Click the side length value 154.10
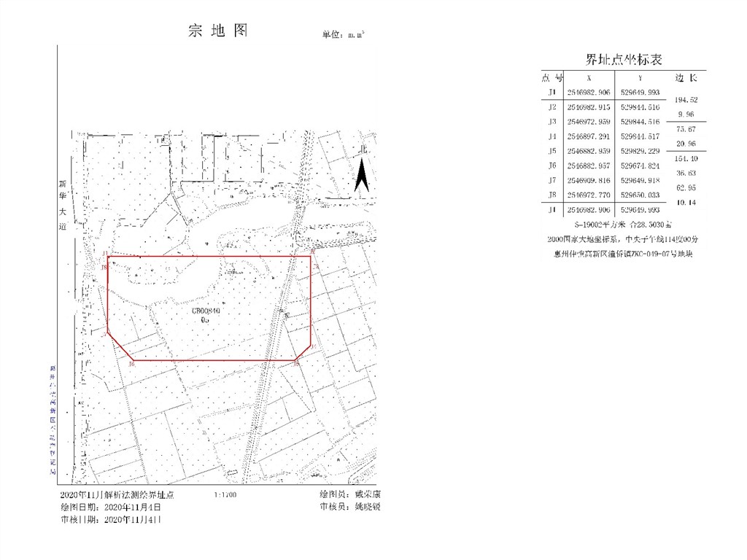This screenshot has width=747, height=560. click(x=686, y=158)
